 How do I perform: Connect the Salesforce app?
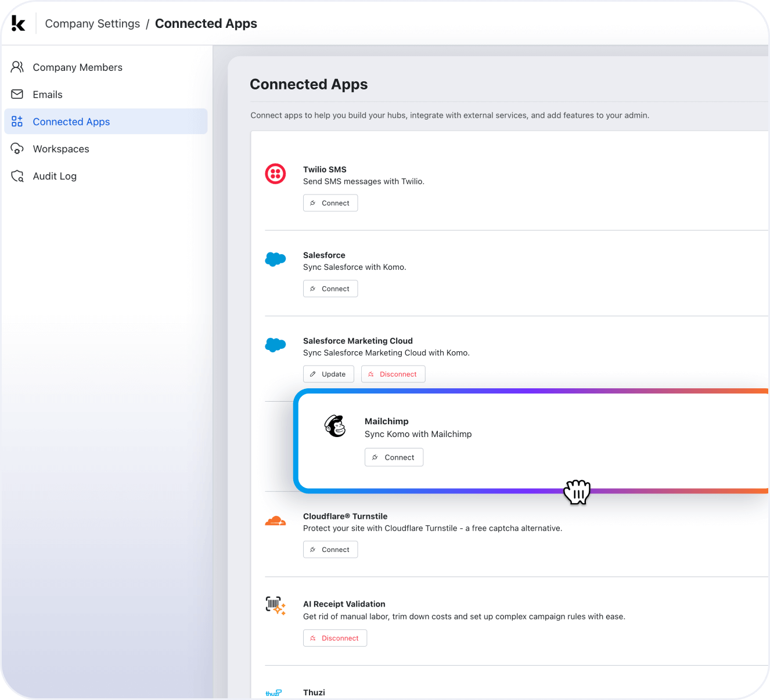click(330, 288)
